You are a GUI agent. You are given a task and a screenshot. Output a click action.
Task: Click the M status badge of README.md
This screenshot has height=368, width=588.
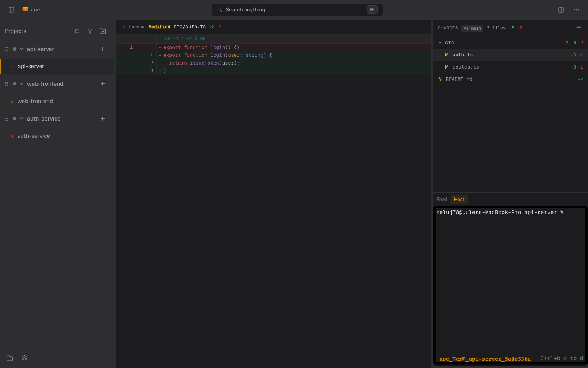(440, 79)
